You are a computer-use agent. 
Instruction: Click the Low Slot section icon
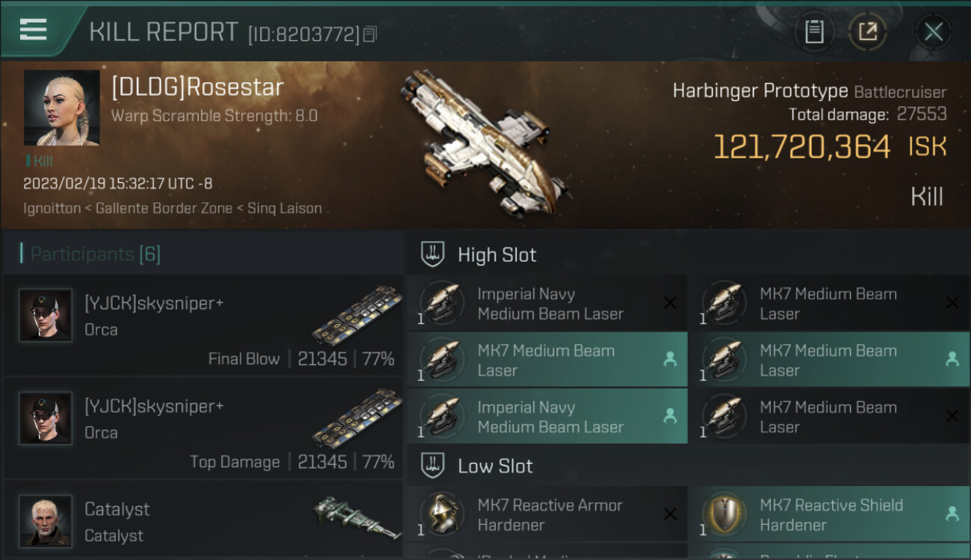click(x=433, y=466)
